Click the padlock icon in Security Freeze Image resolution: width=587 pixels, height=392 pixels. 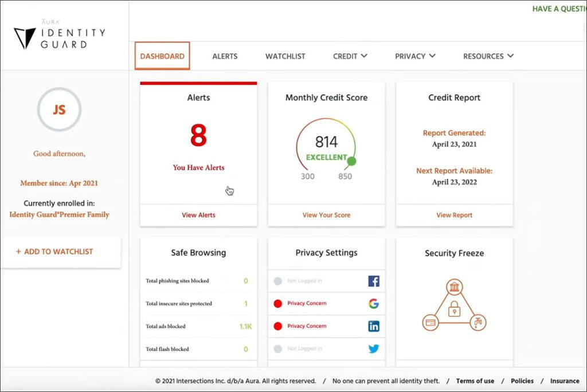tap(454, 309)
